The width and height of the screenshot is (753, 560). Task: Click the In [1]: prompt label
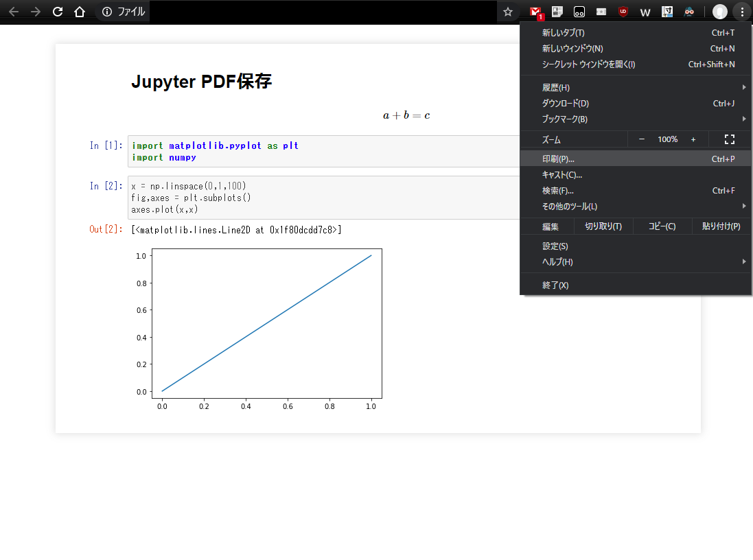point(106,145)
